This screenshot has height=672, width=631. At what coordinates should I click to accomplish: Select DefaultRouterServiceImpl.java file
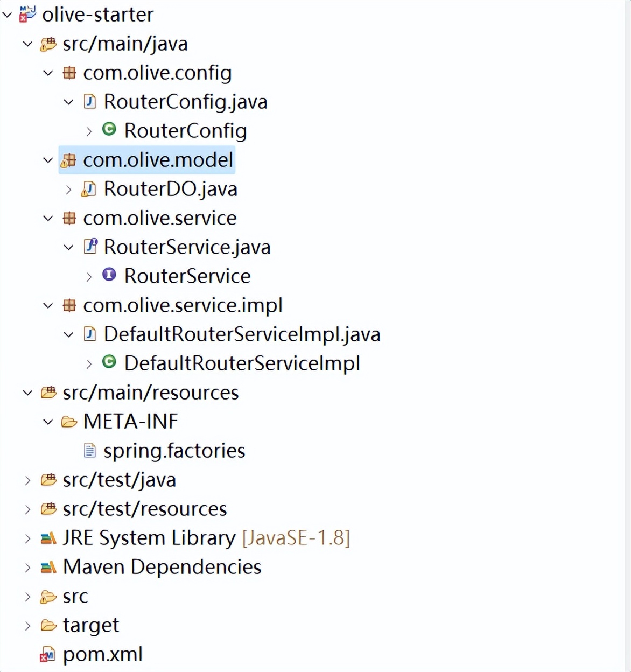242,334
